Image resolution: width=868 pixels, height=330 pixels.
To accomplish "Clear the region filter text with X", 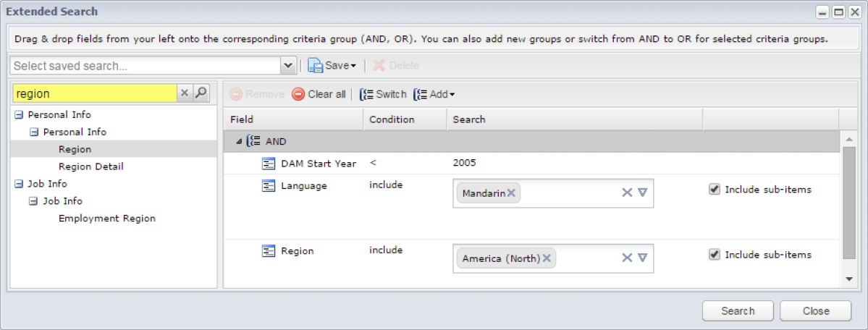I will 185,93.
